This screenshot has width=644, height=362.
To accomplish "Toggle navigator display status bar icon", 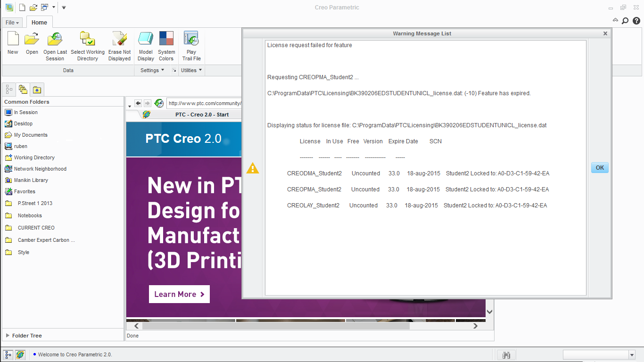I will coord(8,354).
